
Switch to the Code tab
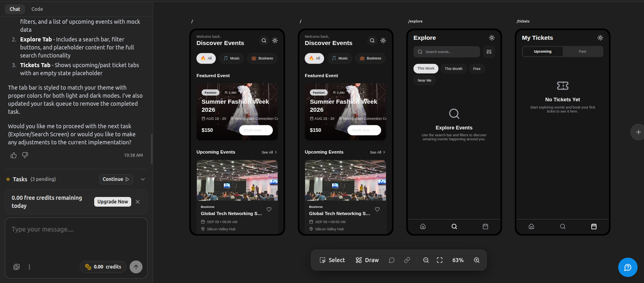point(37,9)
